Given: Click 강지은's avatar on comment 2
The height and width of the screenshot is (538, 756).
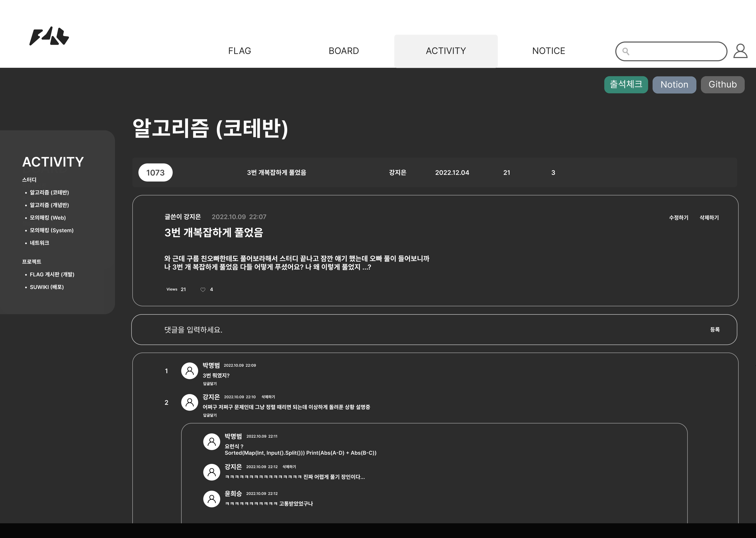Looking at the screenshot, I should (190, 402).
